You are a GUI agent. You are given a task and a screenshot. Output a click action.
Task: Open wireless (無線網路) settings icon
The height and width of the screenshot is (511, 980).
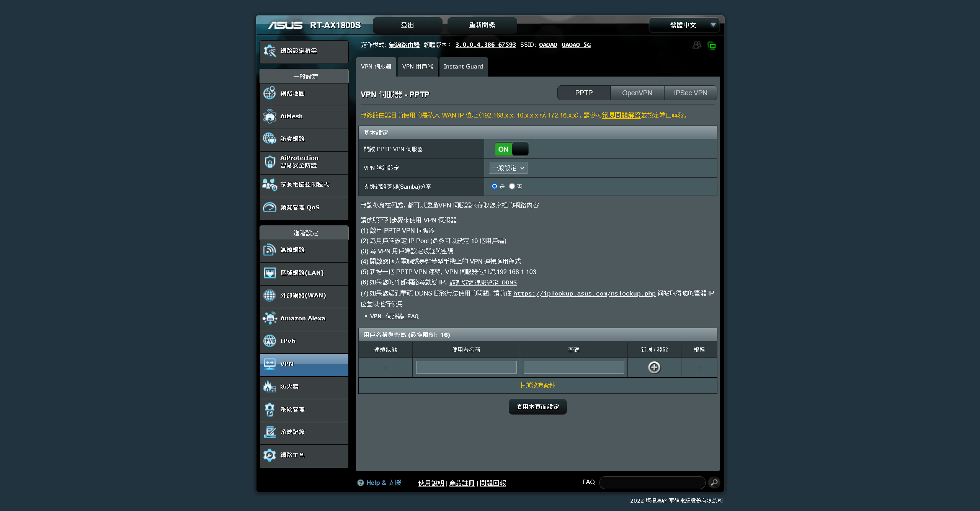point(269,250)
